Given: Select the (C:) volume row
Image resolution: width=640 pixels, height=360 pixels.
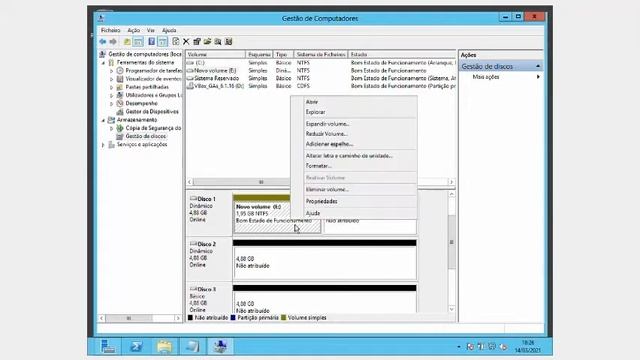Looking at the screenshot, I should [x=321, y=63].
